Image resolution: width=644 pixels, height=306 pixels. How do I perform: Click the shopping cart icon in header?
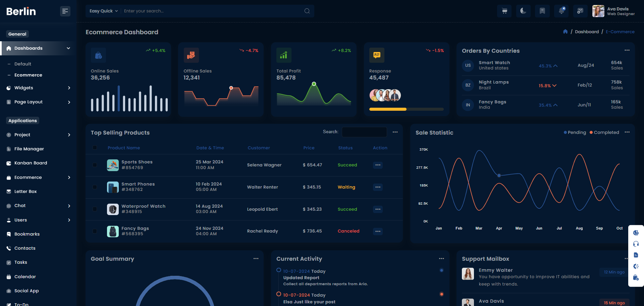[504, 11]
